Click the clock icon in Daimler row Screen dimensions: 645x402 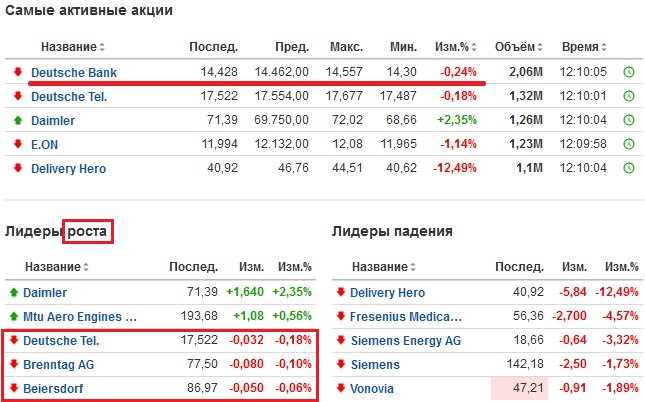[x=629, y=120]
